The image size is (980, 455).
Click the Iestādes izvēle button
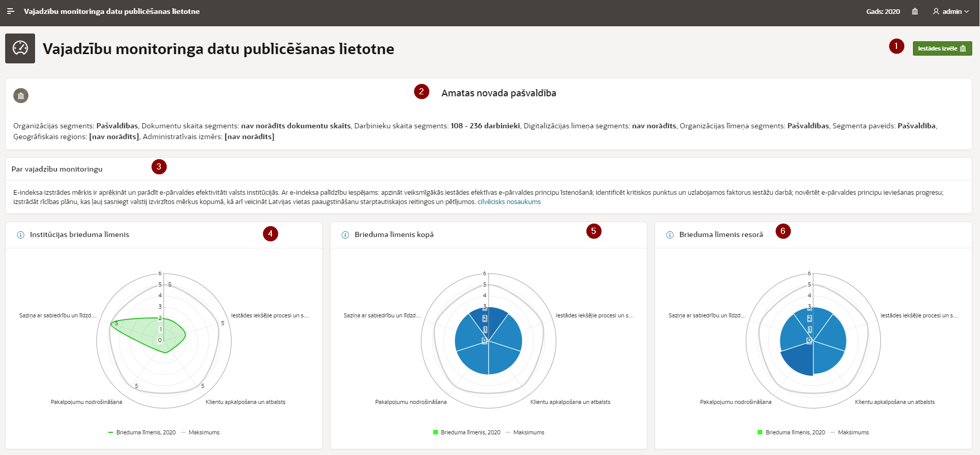(942, 48)
